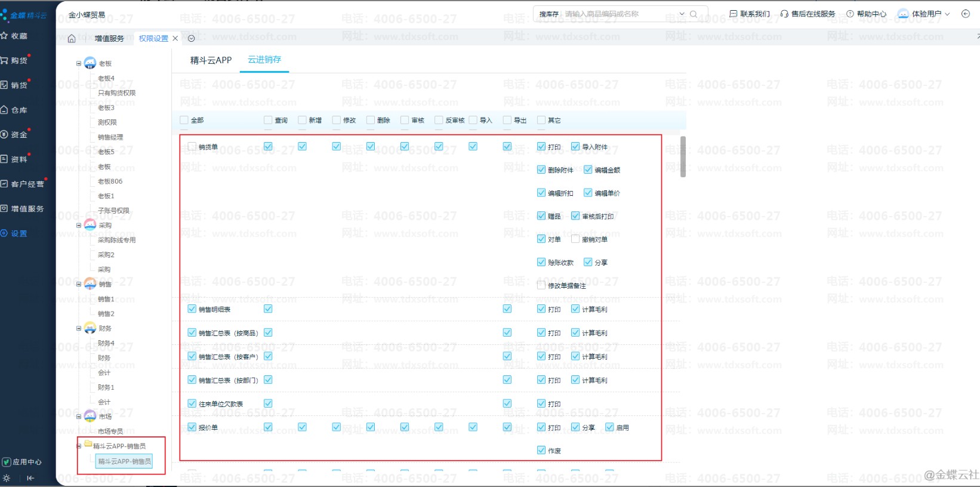This screenshot has width=980, height=487.
Task: Open the 体验用户 account dropdown
Action: [x=923, y=14]
